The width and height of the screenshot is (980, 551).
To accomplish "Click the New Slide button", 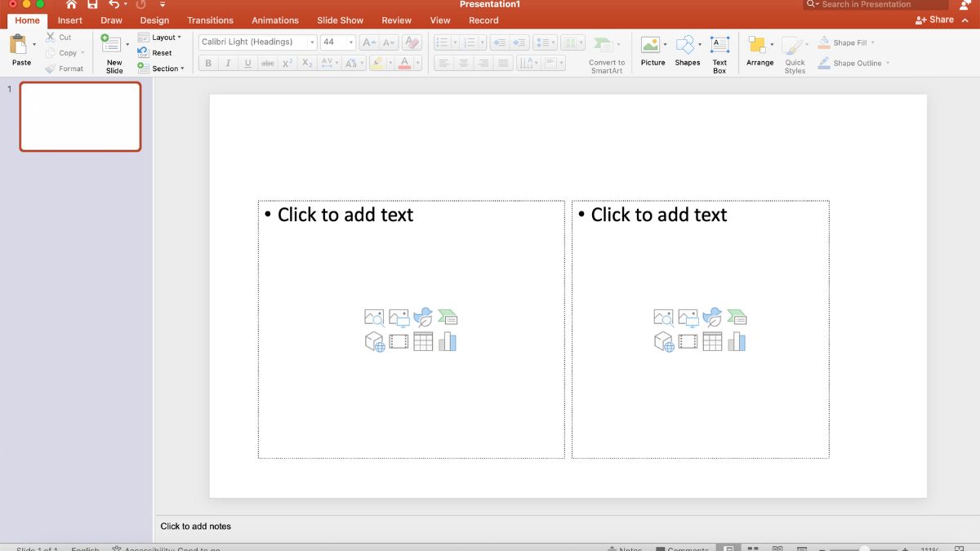I will point(113,51).
